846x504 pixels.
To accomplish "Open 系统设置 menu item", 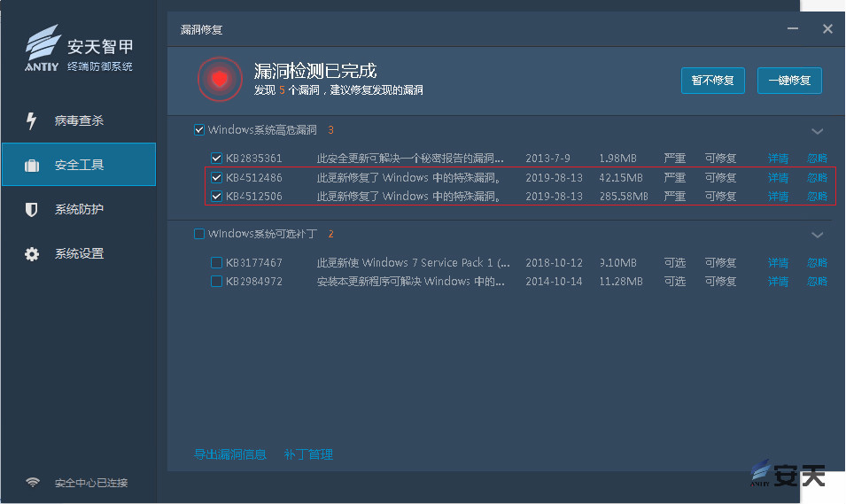I will pos(79,253).
